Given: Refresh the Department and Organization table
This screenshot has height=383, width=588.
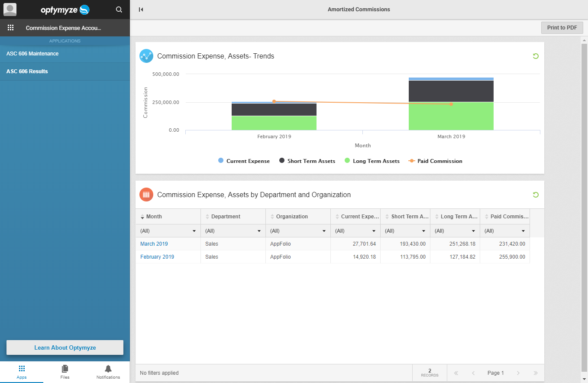Looking at the screenshot, I should point(536,195).
